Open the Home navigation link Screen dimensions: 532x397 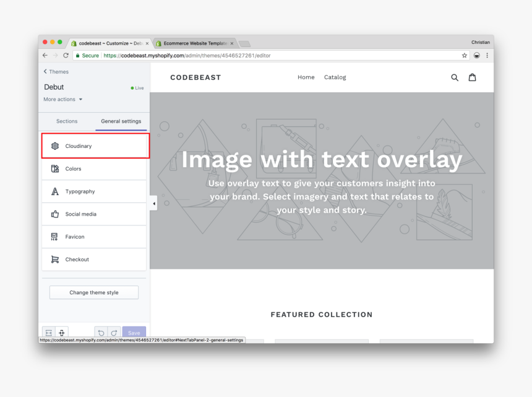click(306, 77)
